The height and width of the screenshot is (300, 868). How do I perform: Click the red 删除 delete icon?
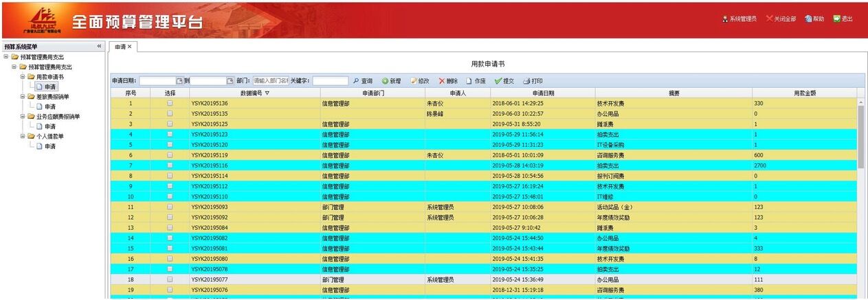coord(442,81)
